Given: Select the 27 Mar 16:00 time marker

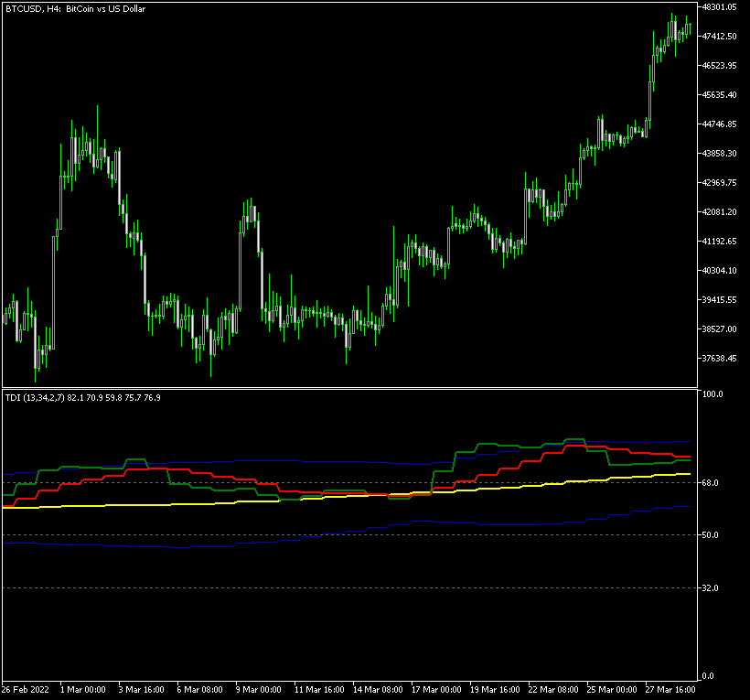Looking at the screenshot, I should point(670,689).
